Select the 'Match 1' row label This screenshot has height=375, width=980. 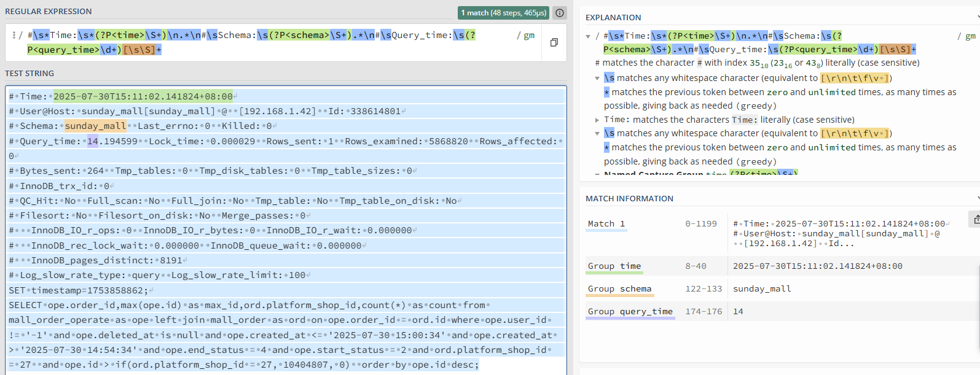pyautogui.click(x=606, y=224)
